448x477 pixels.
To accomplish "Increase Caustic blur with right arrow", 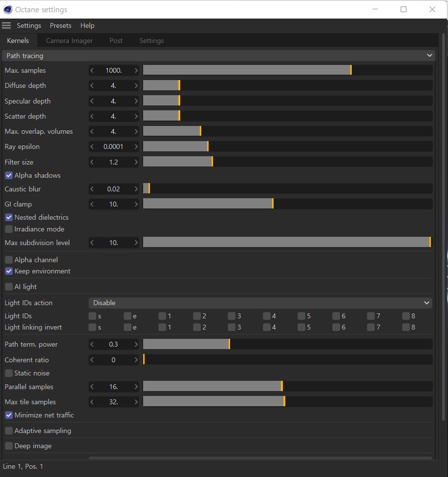I will tap(136, 189).
